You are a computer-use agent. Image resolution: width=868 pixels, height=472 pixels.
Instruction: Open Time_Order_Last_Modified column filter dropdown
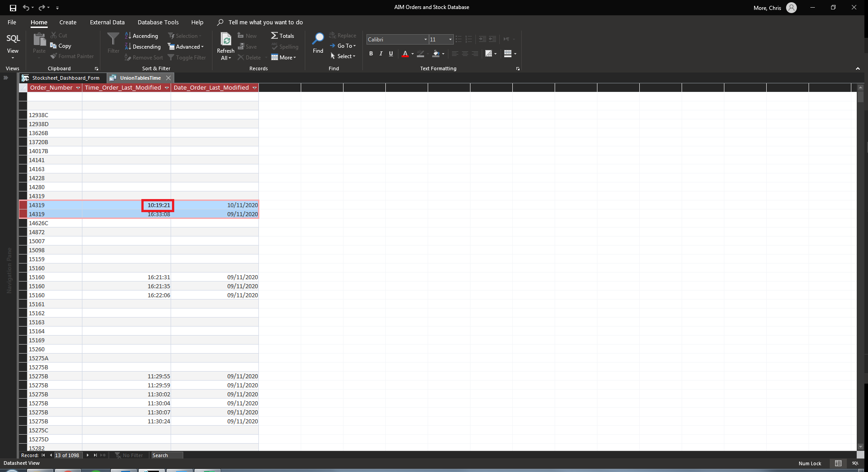pyautogui.click(x=167, y=88)
